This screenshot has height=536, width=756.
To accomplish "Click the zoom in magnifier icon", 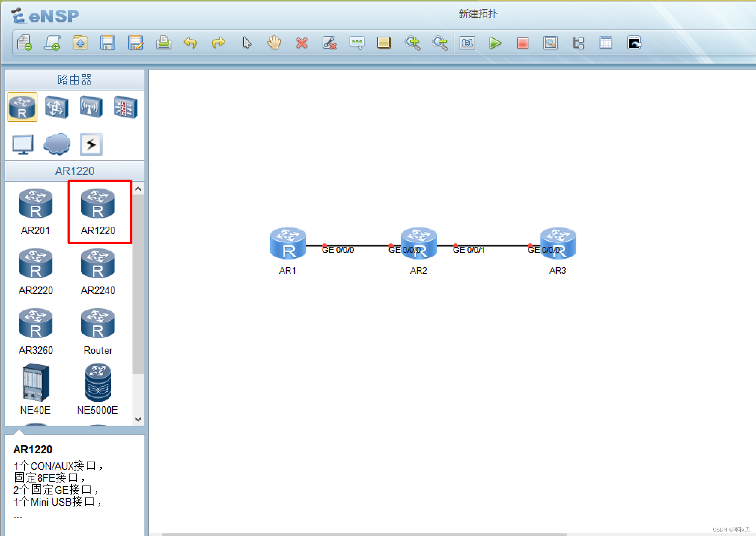I will click(x=412, y=43).
